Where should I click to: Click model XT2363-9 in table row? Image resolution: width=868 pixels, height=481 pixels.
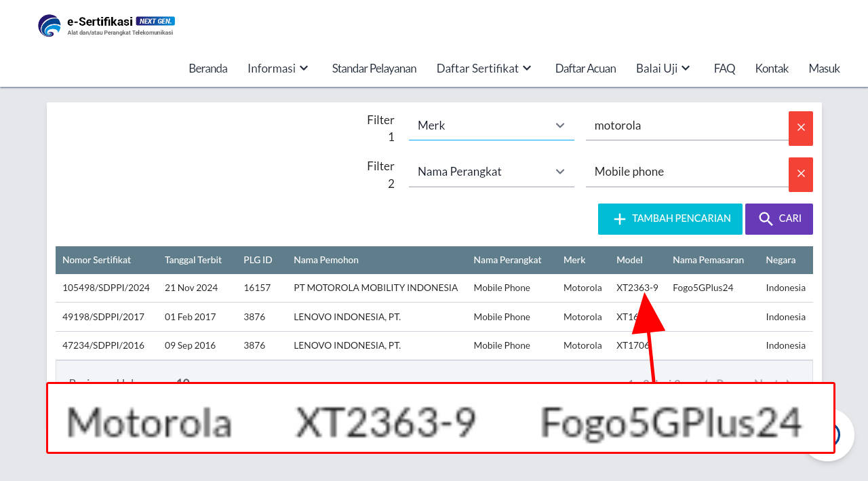[637, 288]
